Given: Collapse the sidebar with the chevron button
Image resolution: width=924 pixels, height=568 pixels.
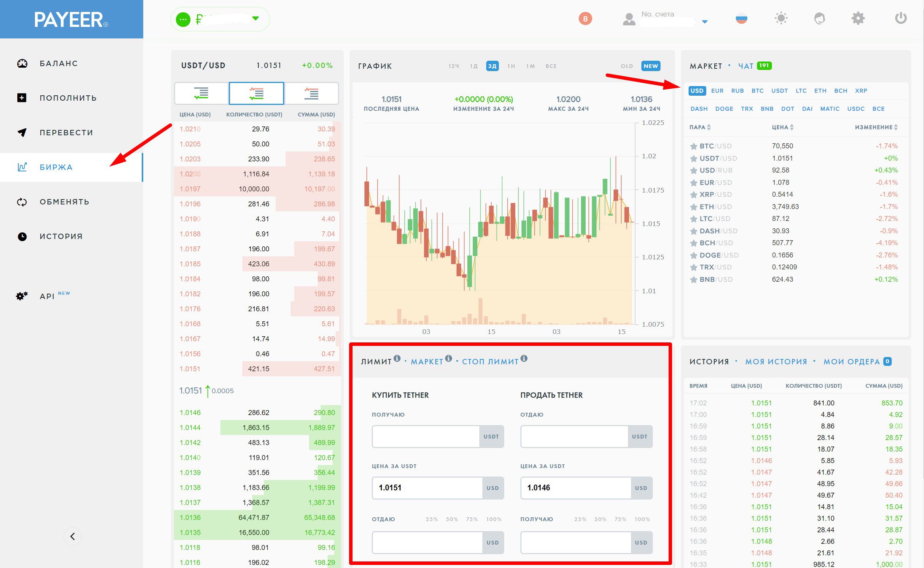Looking at the screenshot, I should [x=73, y=536].
